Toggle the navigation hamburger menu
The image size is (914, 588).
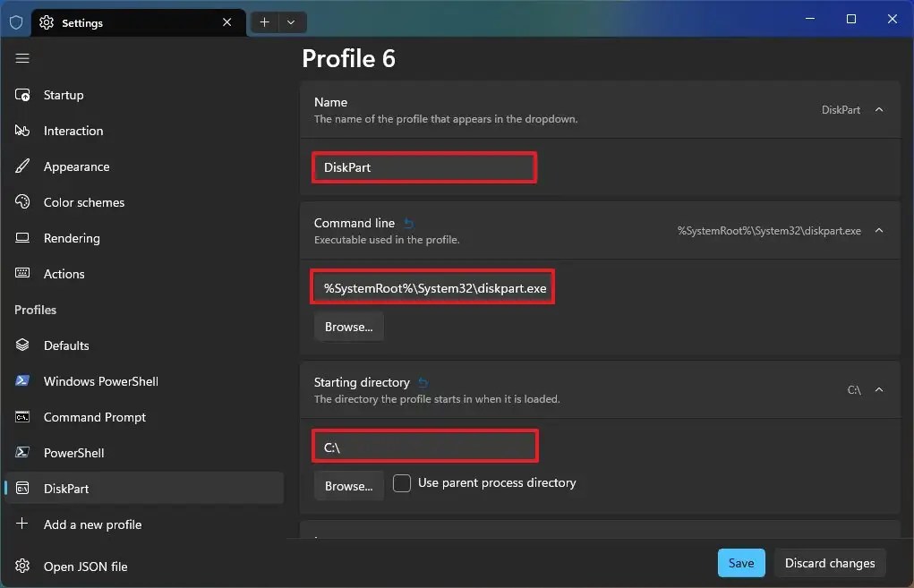tap(22, 58)
